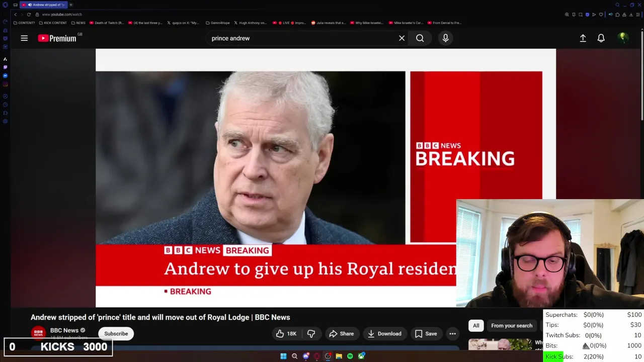Click the video title 'Andrew stripped of prince title'
Screen dimensions: 644x362
[x=160, y=317]
